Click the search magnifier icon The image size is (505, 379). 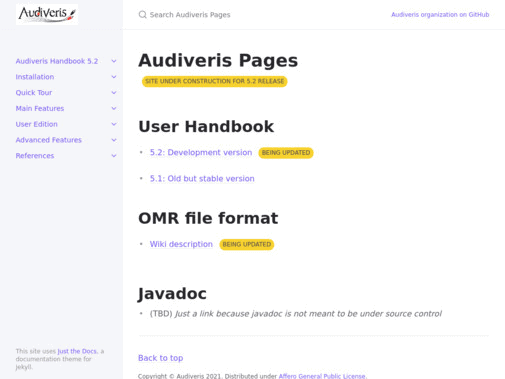click(x=143, y=15)
